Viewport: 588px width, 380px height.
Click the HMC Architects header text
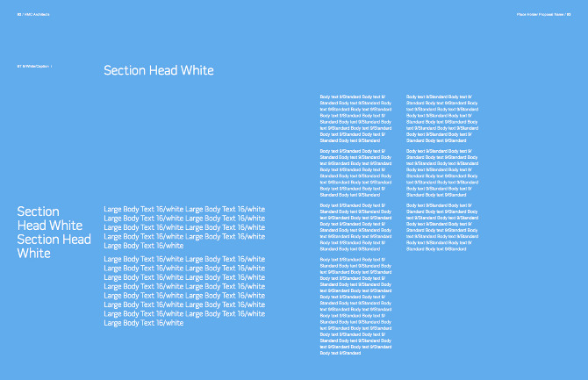39,14
